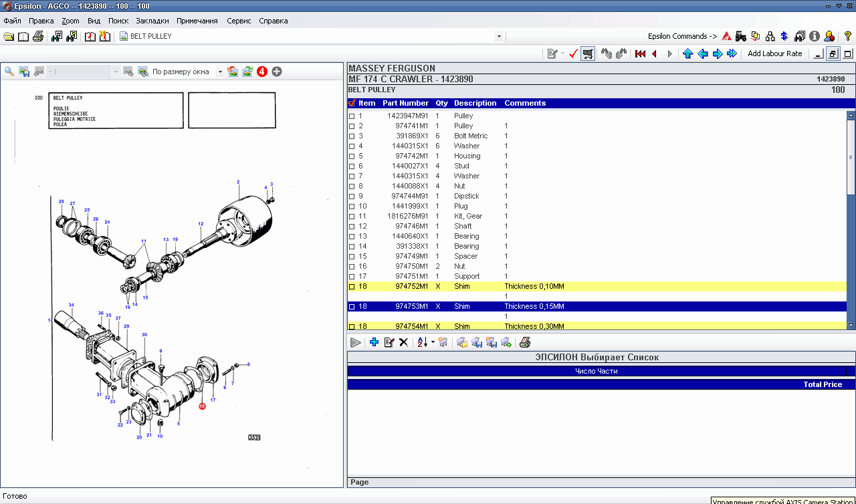
Task: Click the save picture icon above diagram
Action: click(24, 72)
